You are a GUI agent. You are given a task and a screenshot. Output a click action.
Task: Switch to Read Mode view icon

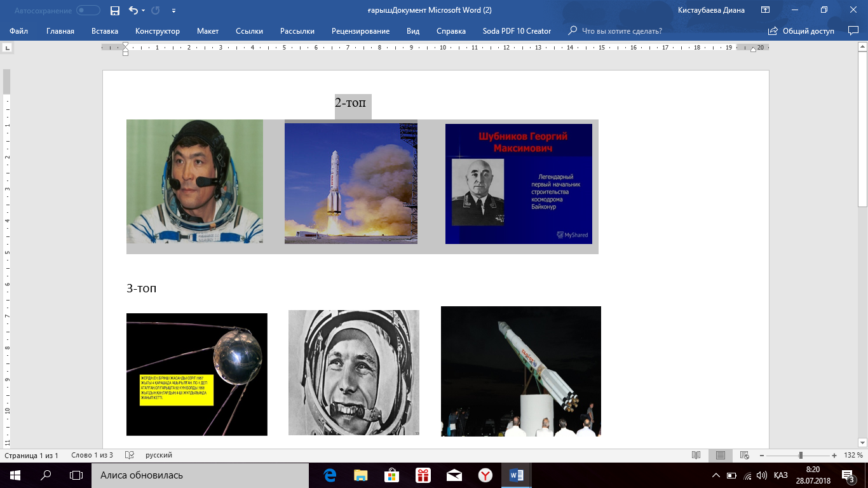(x=696, y=456)
